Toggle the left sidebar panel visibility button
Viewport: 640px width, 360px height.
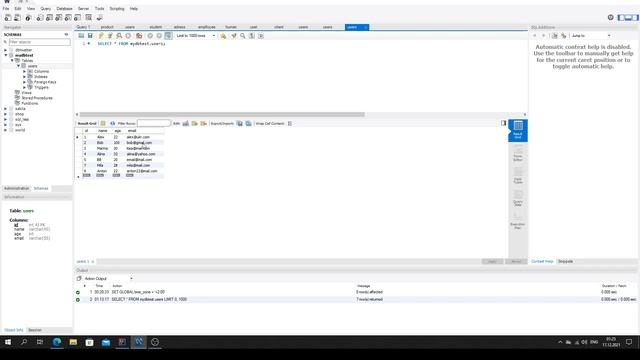(622, 18)
